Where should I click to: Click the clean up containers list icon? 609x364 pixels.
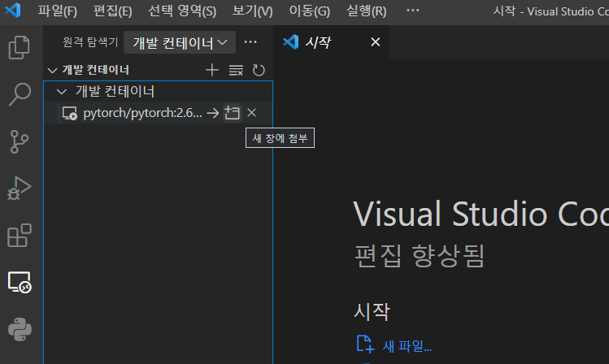[236, 70]
